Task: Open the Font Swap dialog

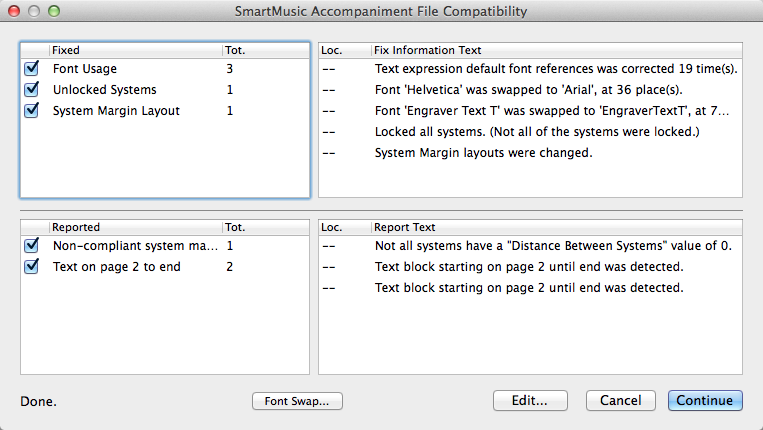Action: click(x=297, y=401)
